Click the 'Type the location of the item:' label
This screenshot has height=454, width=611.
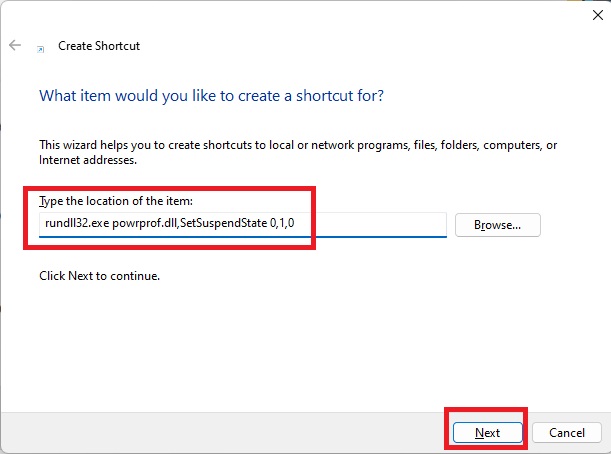point(116,201)
